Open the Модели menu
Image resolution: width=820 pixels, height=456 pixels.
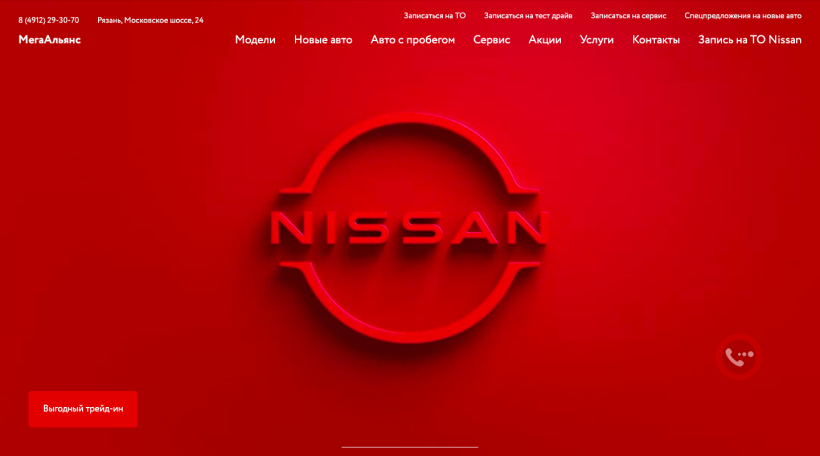(255, 40)
